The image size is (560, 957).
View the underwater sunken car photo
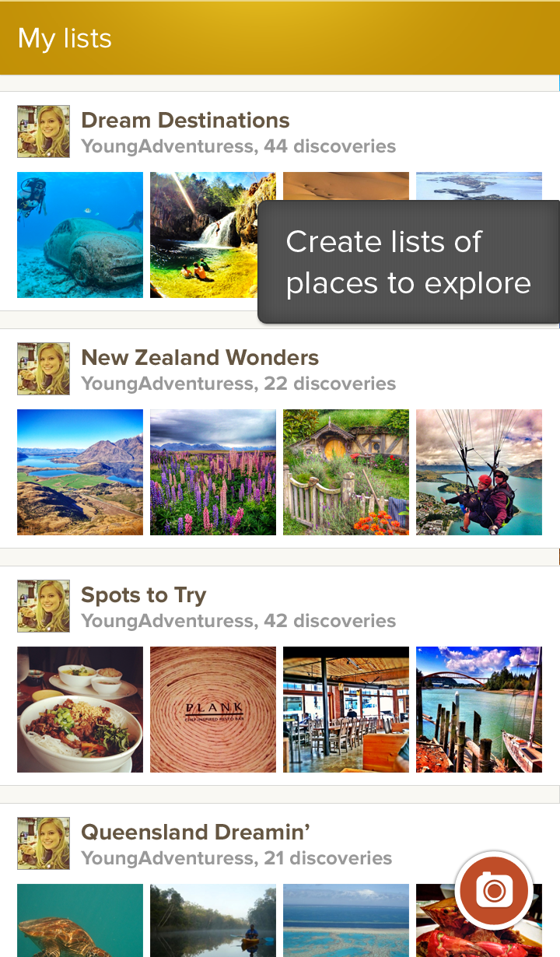pyautogui.click(x=80, y=235)
